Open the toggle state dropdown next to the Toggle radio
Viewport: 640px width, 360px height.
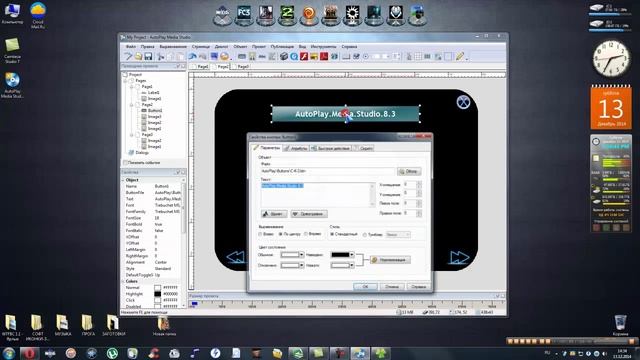click(x=398, y=235)
